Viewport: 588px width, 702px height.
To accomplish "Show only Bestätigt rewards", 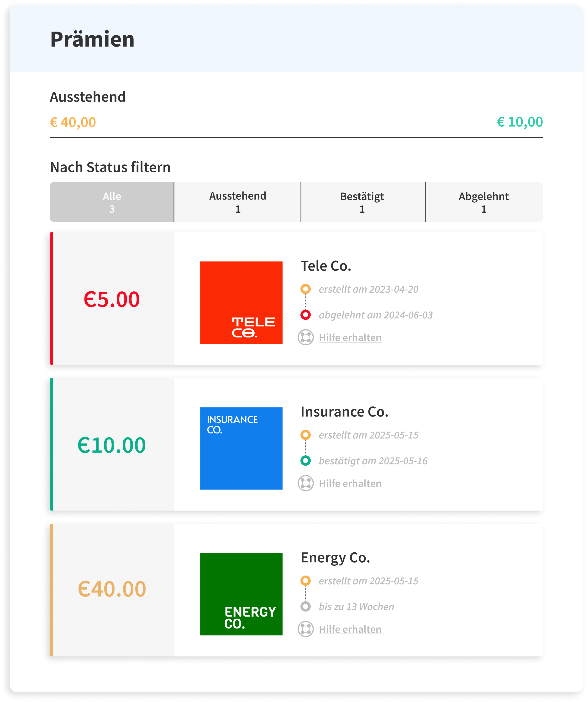I will (362, 202).
